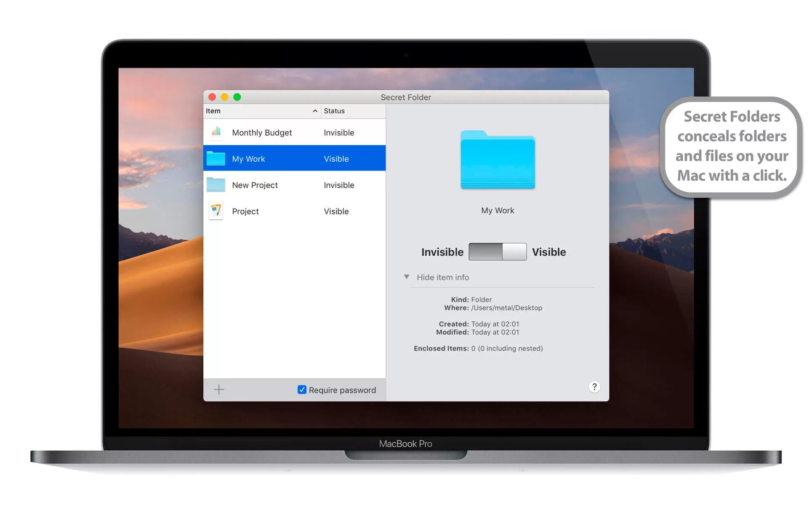Toggle visibility status for New Project folder
This screenshot has width=812, height=508.
point(339,184)
